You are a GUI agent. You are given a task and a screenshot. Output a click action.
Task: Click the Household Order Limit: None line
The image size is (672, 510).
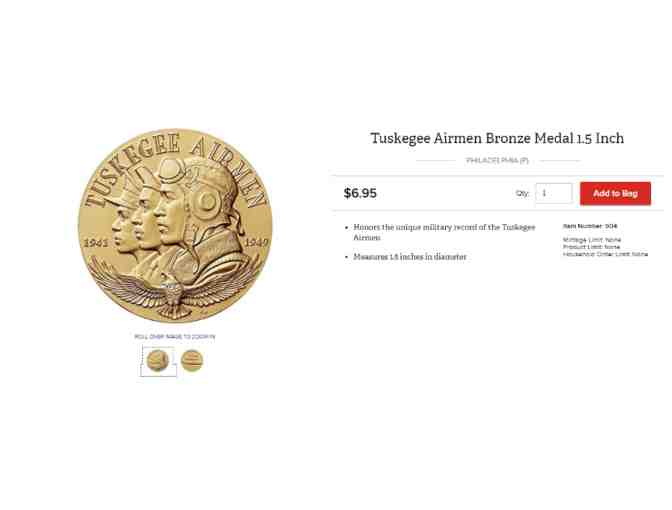coord(605,254)
